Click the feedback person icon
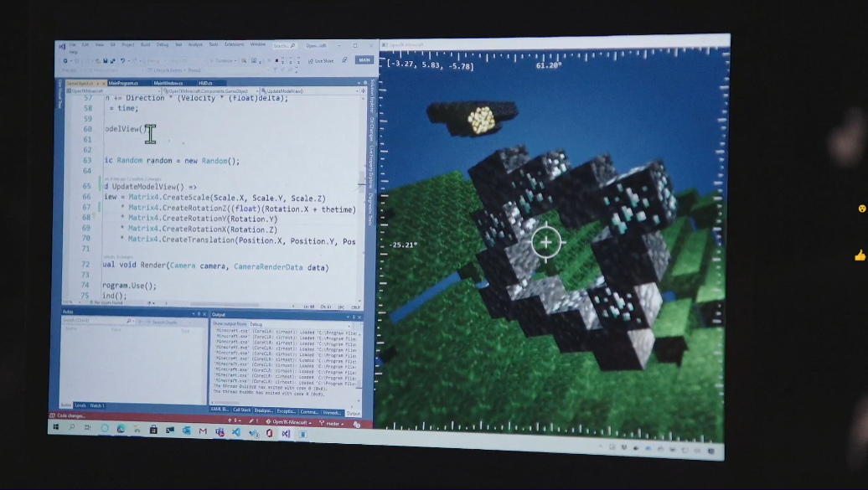 click(x=344, y=59)
